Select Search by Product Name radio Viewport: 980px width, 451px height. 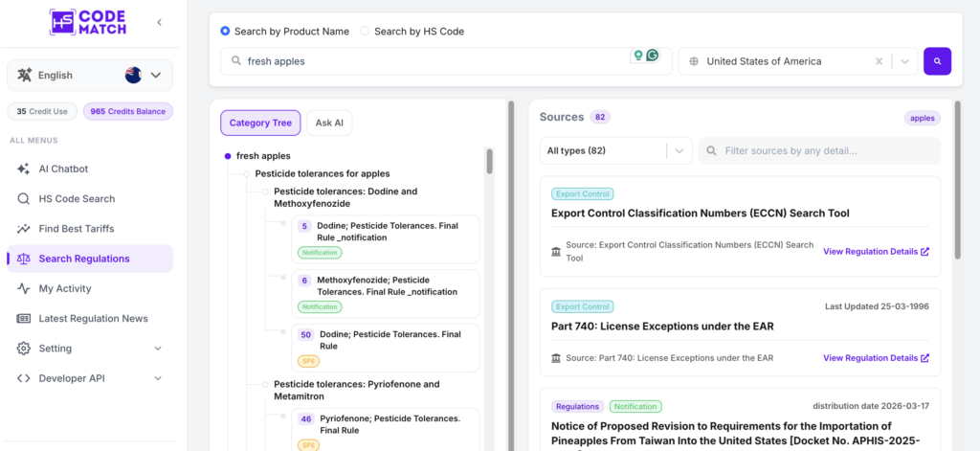[x=225, y=32]
